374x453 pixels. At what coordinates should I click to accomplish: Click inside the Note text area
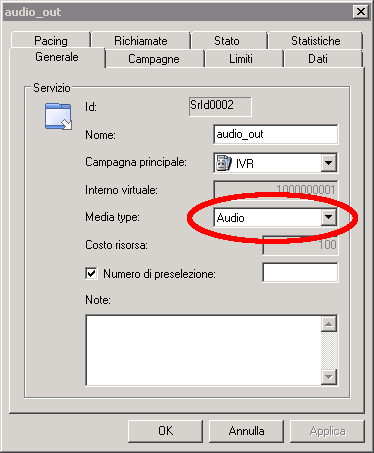203,350
